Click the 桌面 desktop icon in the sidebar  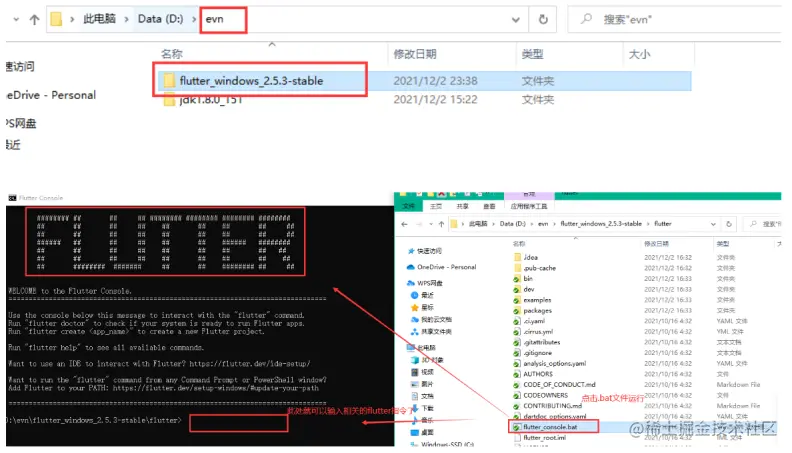pyautogui.click(x=415, y=433)
